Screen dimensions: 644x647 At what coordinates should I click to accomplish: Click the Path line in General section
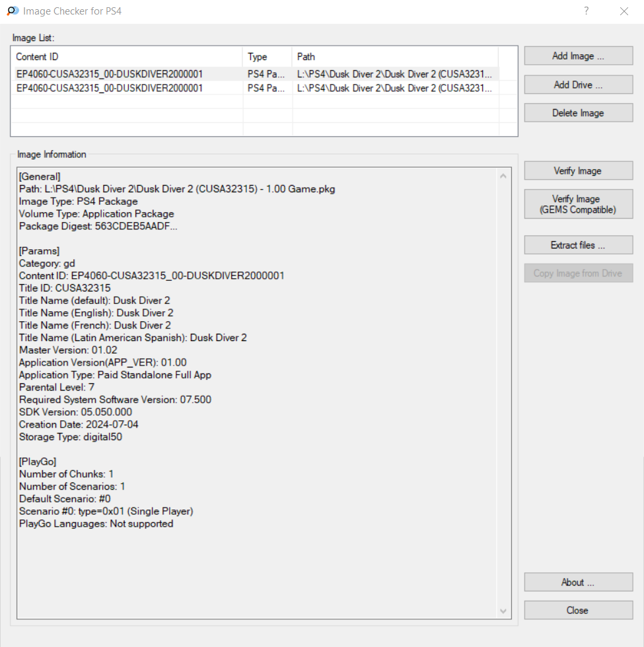(x=177, y=189)
